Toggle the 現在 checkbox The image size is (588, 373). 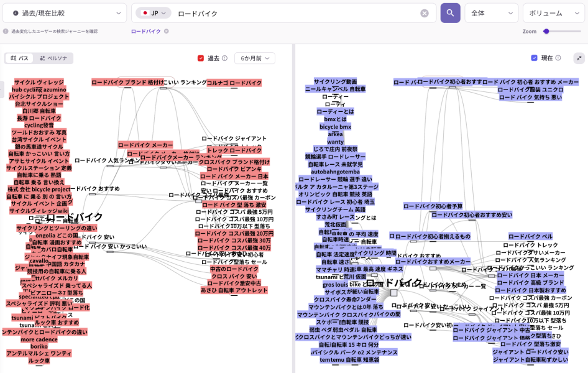534,58
